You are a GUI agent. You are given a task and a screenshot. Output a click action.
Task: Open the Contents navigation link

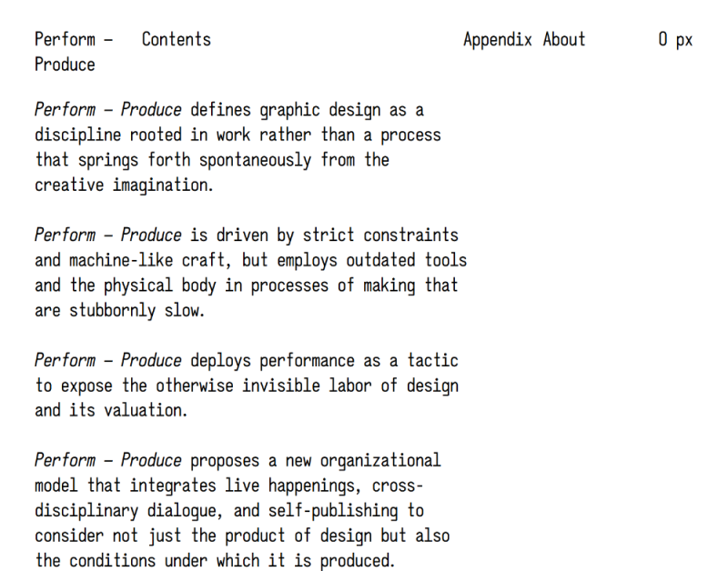click(x=176, y=39)
